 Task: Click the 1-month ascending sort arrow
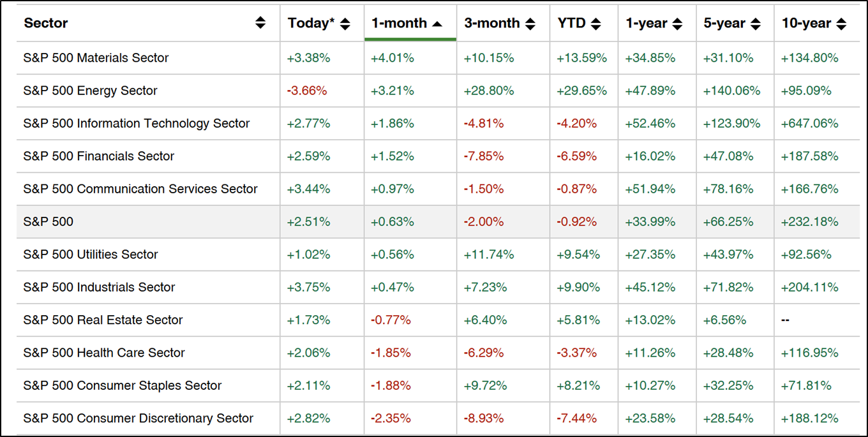coord(437,24)
